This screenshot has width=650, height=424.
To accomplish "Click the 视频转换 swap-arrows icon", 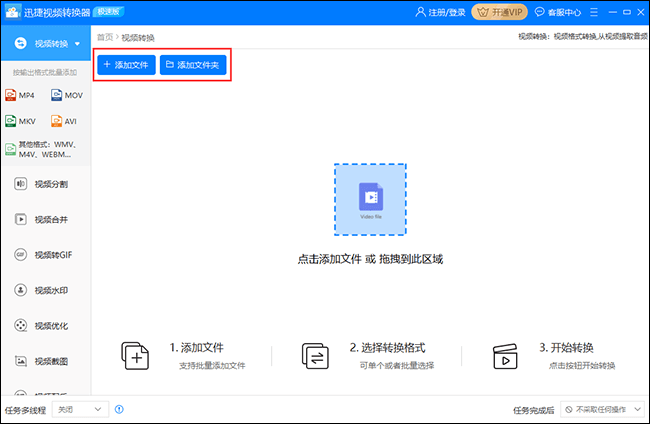I will (x=20, y=43).
